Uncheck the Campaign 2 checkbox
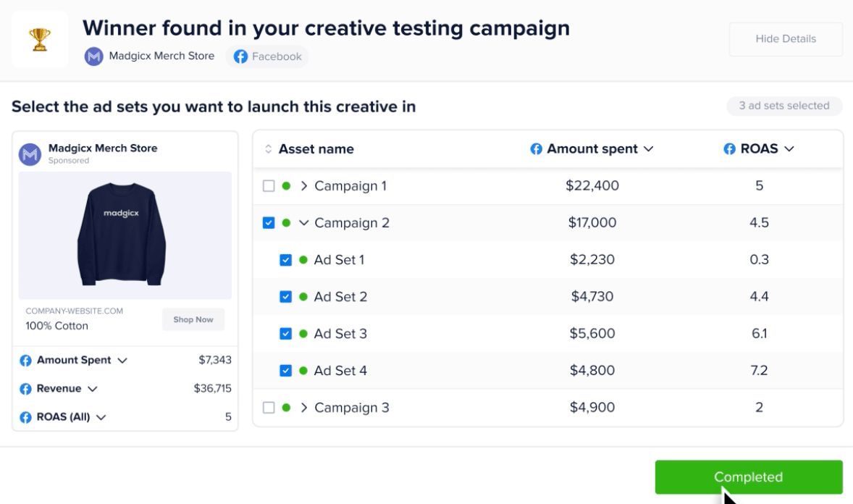 [x=269, y=223]
